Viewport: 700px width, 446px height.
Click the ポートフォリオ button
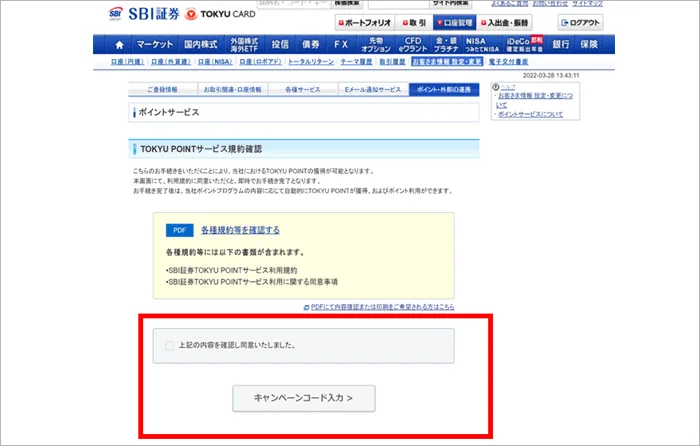point(365,23)
